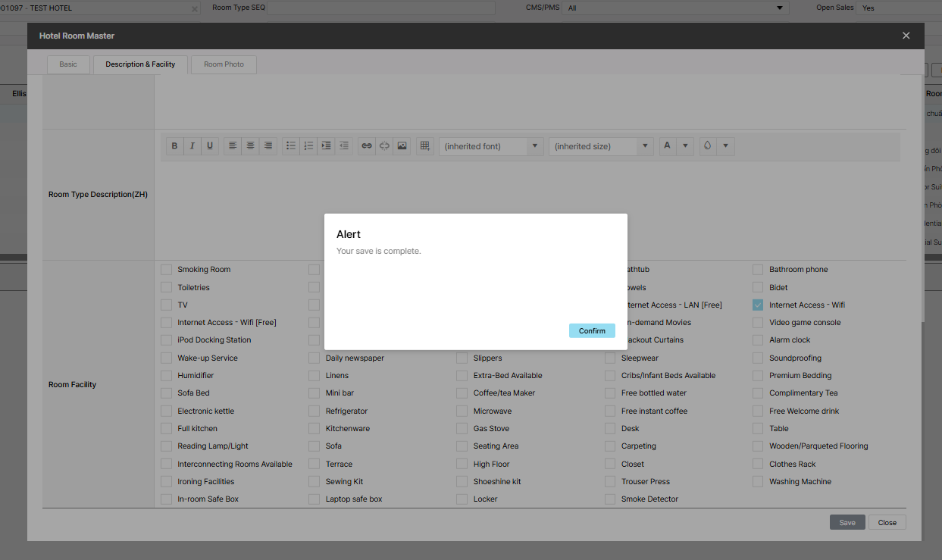Expand the inherited size dropdown

[x=601, y=146]
